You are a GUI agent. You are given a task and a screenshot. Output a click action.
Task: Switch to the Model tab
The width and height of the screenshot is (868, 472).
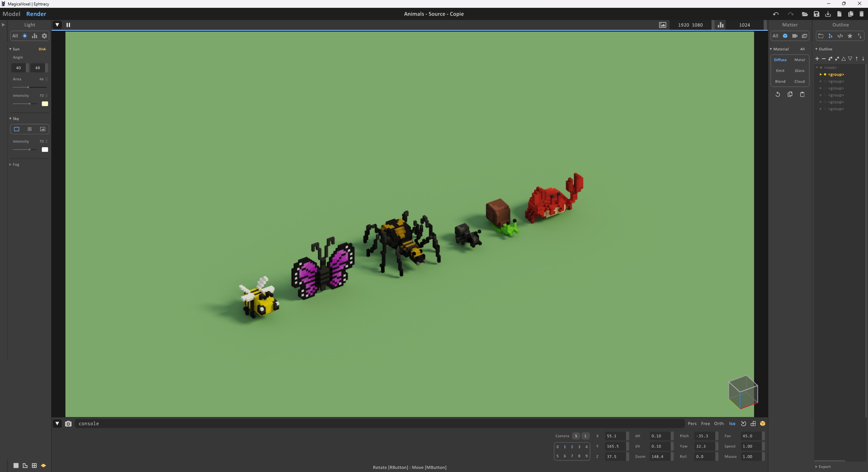coord(11,14)
